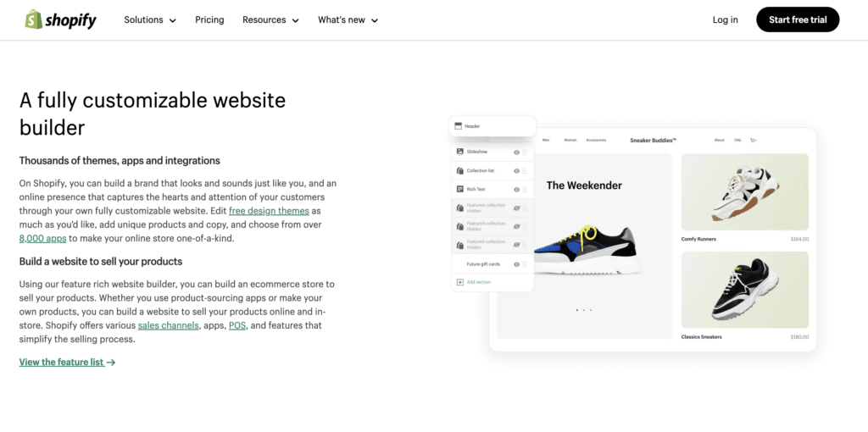The height and width of the screenshot is (432, 868).
Task: Hide the Slideshow section with its eye icon
Action: (516, 152)
